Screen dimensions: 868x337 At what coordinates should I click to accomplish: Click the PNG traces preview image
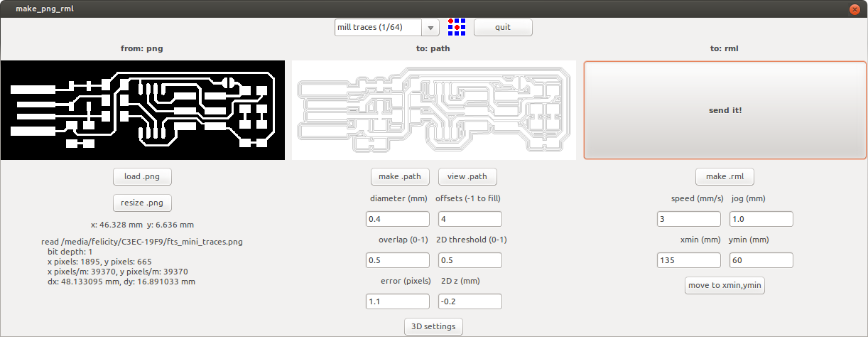click(x=142, y=110)
